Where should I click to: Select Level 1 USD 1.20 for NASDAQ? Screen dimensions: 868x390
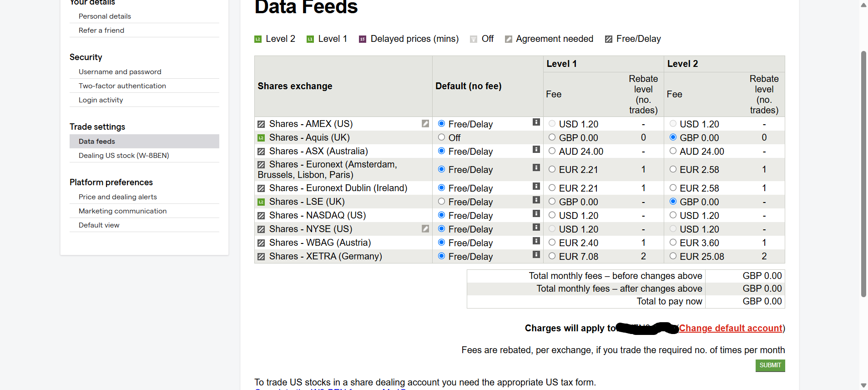coord(552,215)
